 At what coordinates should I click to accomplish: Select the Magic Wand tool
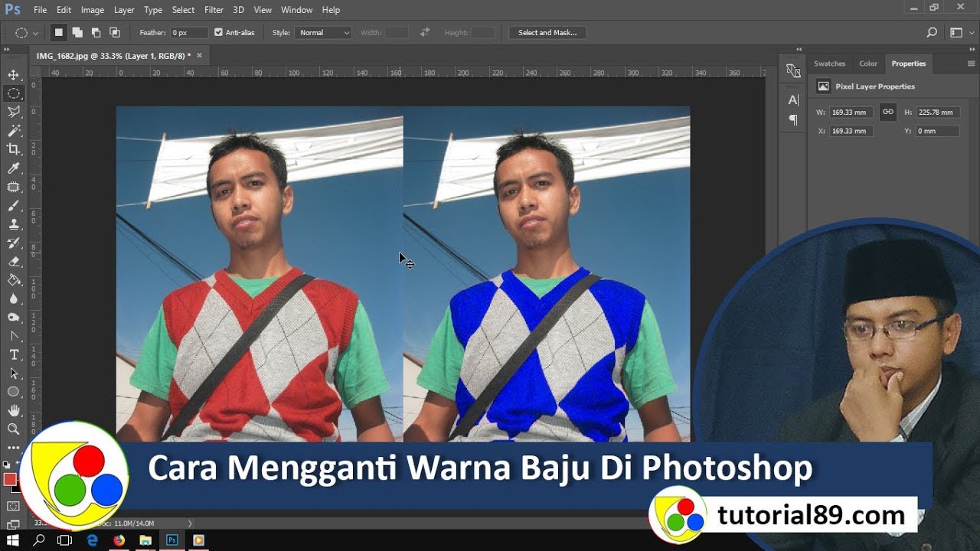point(14,131)
